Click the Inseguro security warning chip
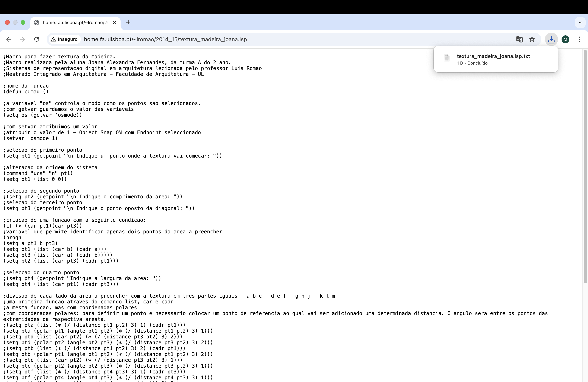 pyautogui.click(x=64, y=39)
